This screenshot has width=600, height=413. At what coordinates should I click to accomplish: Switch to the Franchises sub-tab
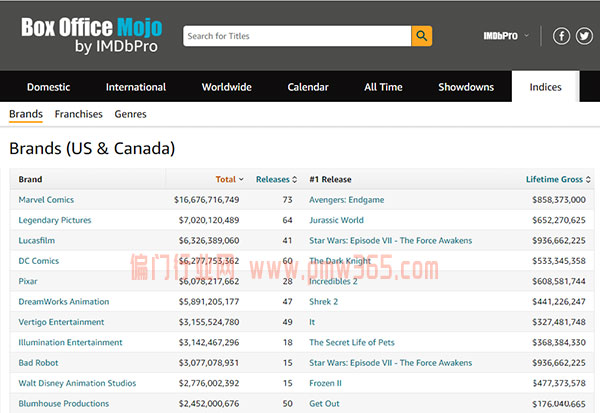[x=78, y=114]
